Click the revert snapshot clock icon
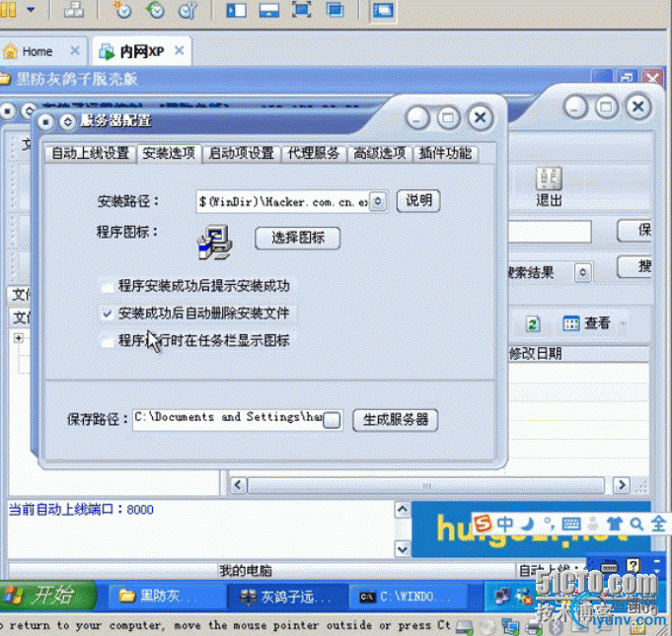This screenshot has height=636, width=672. tap(155, 10)
